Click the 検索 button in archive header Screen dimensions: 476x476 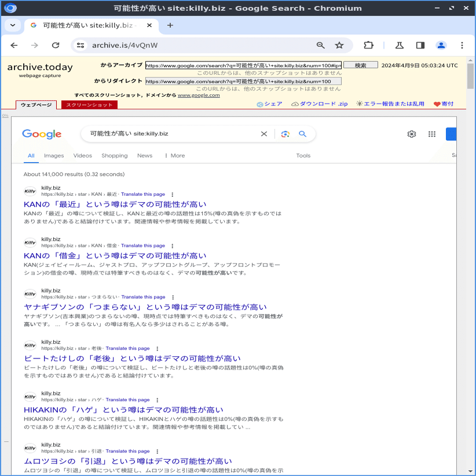(x=361, y=65)
